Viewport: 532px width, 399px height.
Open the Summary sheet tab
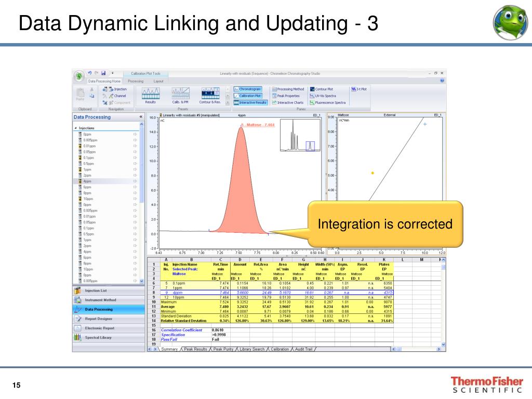tap(169, 349)
